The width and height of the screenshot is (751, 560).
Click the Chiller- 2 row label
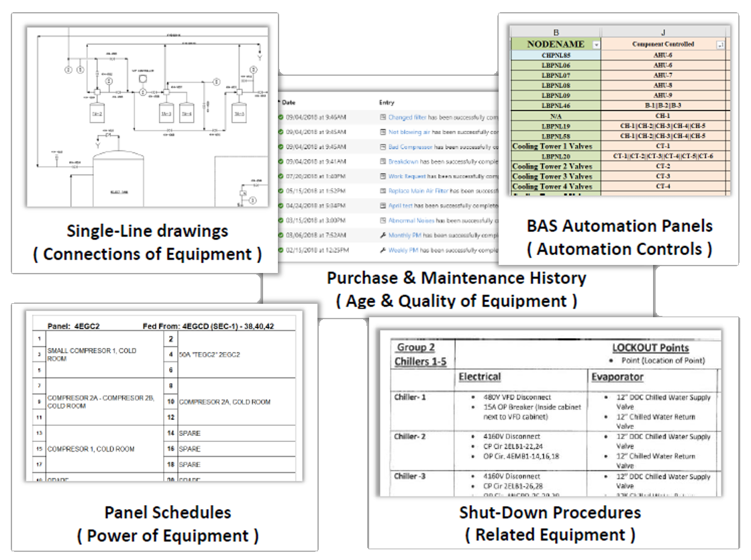409,437
